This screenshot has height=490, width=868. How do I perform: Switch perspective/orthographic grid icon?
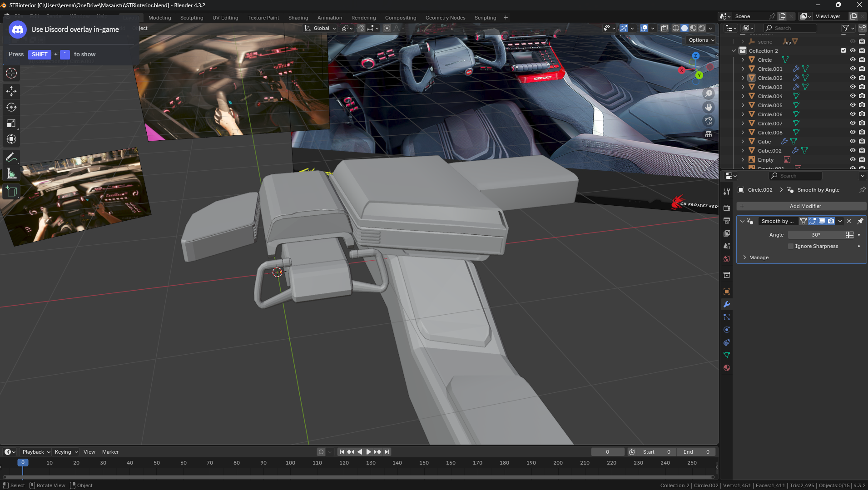[709, 134]
